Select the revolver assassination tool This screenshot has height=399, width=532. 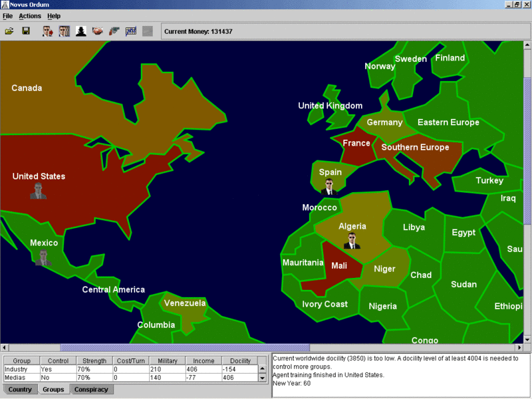(114, 31)
